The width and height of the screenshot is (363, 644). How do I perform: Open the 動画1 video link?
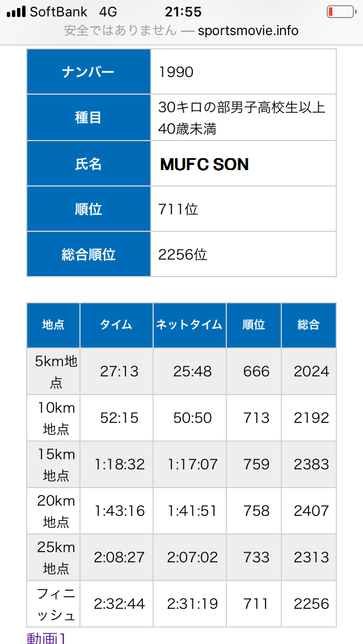[47, 638]
